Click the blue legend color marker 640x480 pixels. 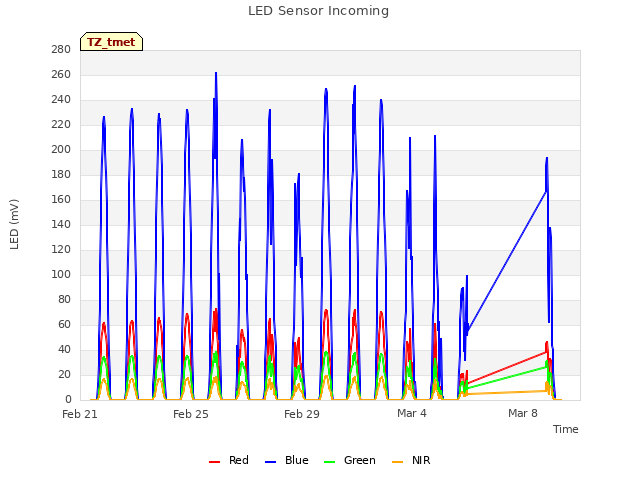pos(271,462)
